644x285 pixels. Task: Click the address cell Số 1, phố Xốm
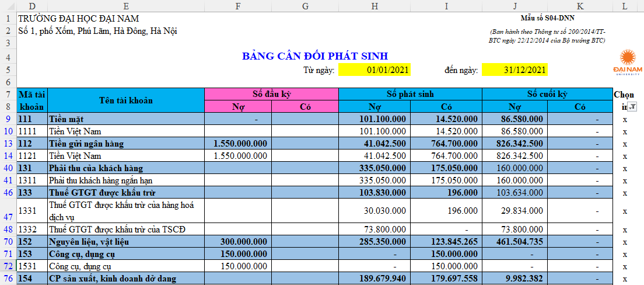click(98, 31)
